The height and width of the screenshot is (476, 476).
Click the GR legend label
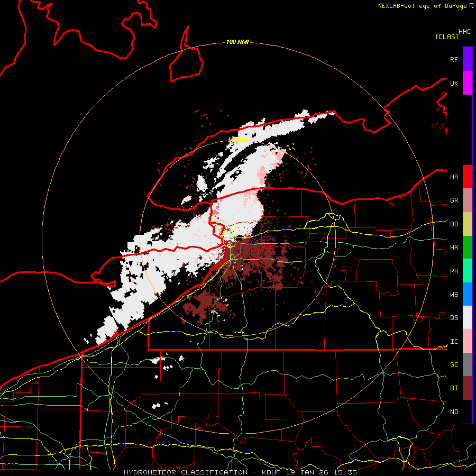pyautogui.click(x=454, y=200)
